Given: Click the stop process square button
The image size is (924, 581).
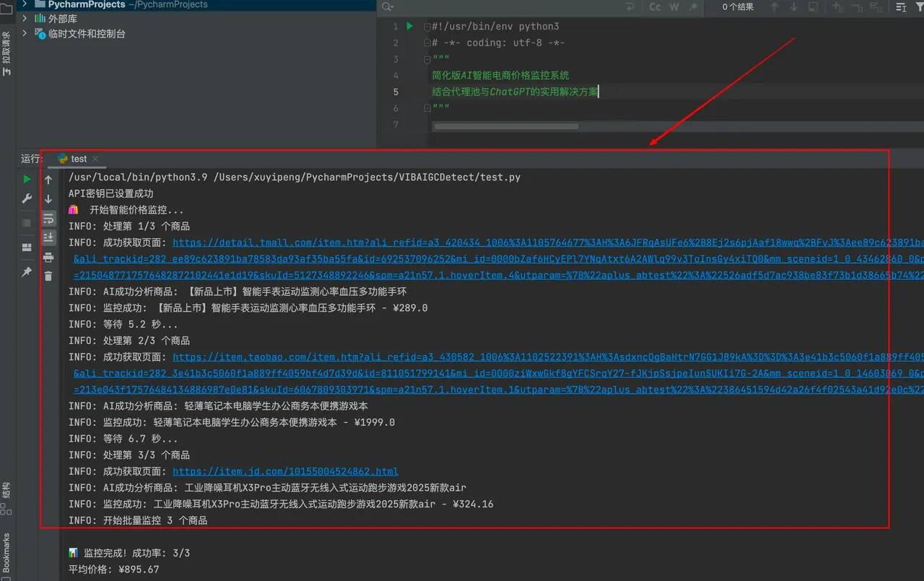Looking at the screenshot, I should (x=27, y=223).
